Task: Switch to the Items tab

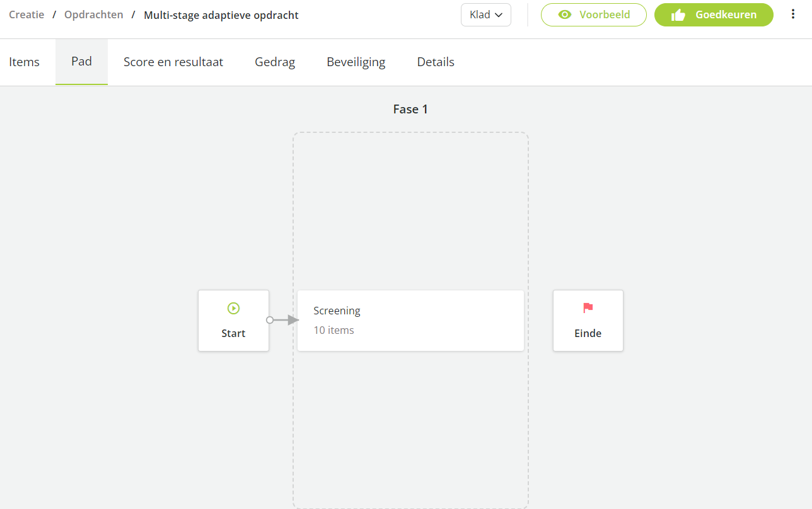Action: [x=24, y=62]
